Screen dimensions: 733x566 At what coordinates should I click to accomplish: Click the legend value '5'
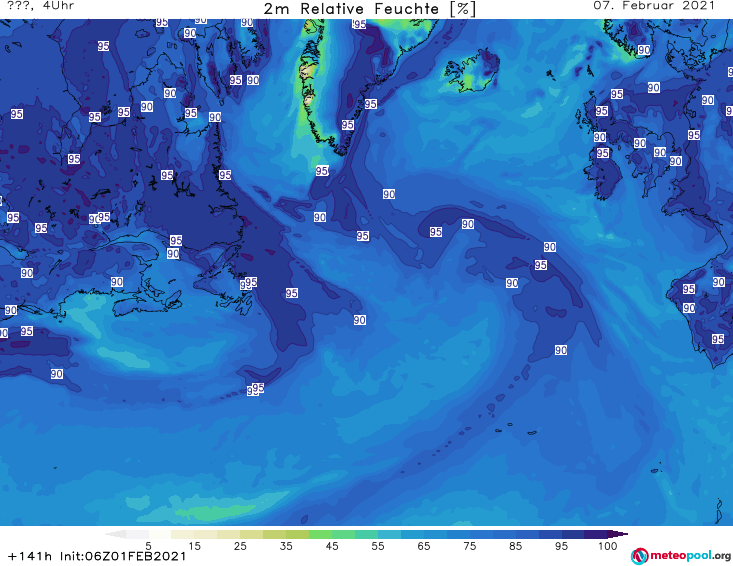click(148, 546)
